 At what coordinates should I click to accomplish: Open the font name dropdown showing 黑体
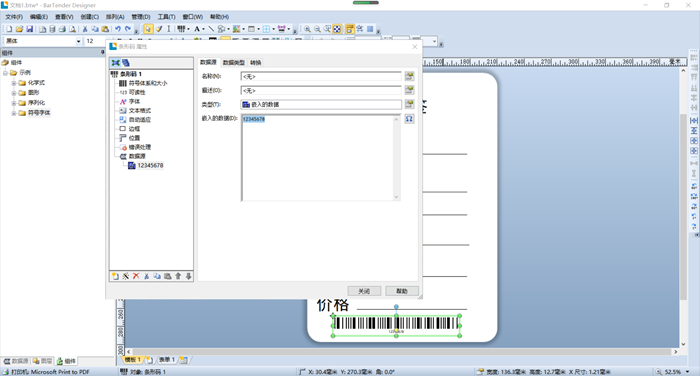point(79,41)
